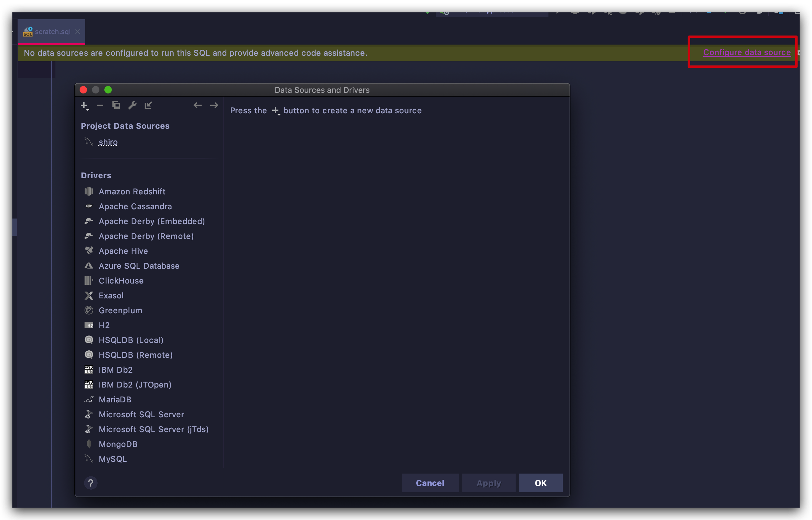The image size is (812, 520).
Task: Click Configure data source link
Action: (747, 52)
